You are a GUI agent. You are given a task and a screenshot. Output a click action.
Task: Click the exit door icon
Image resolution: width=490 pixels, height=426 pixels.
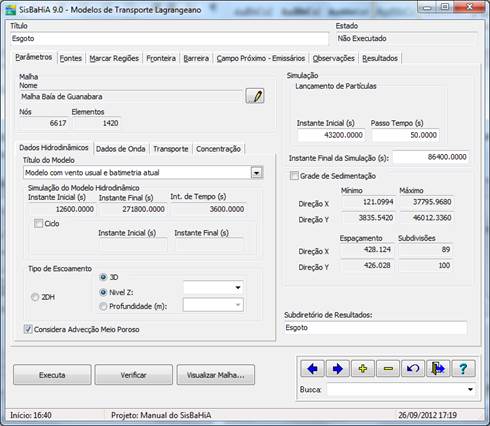pos(438,369)
